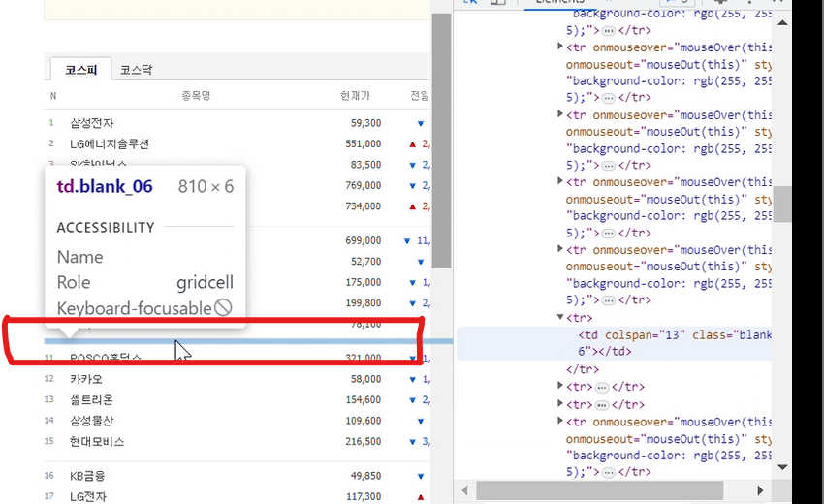This screenshot has width=824, height=504.
Task: Open the 삼성전자 stock link
Action: tap(92, 123)
